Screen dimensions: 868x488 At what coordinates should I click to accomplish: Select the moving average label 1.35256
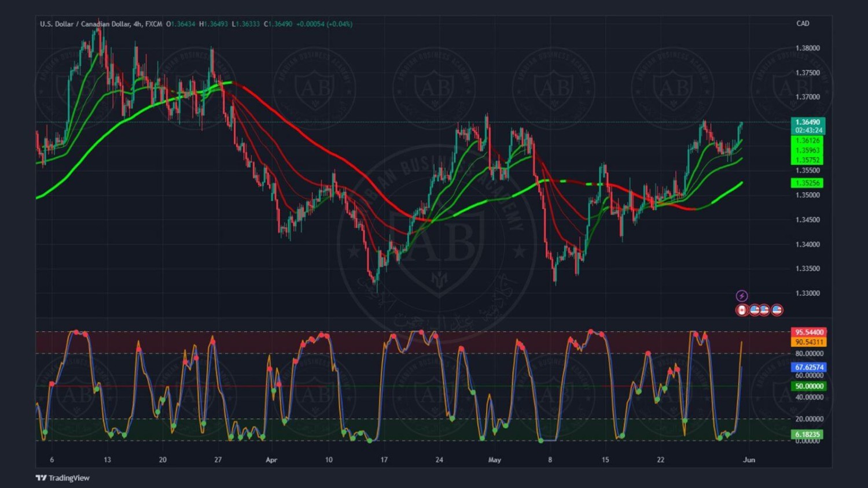pyautogui.click(x=807, y=183)
